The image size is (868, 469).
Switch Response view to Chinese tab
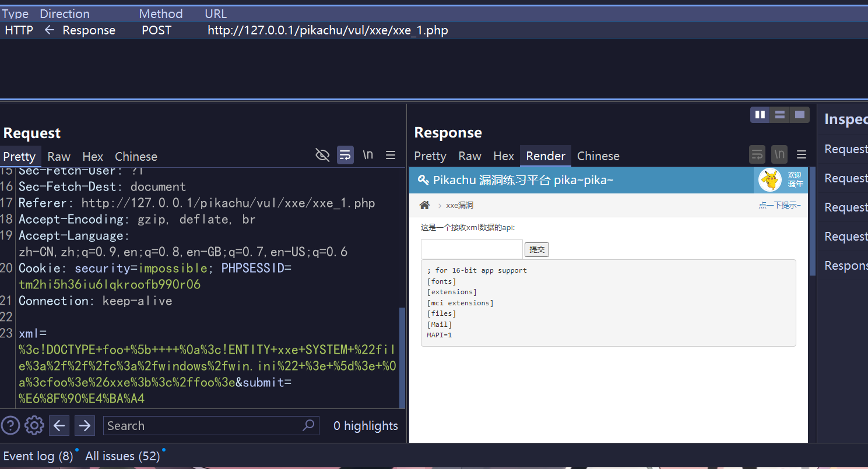(x=598, y=156)
